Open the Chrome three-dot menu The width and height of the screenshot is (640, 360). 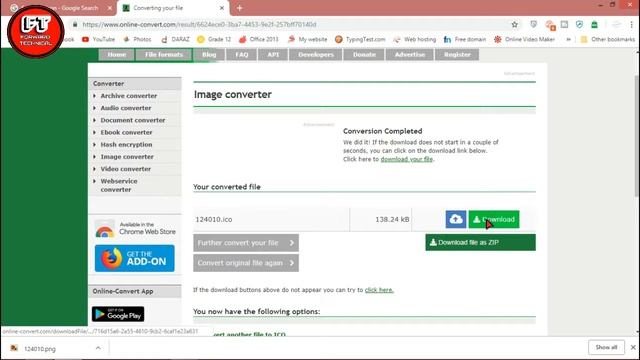tap(631, 24)
